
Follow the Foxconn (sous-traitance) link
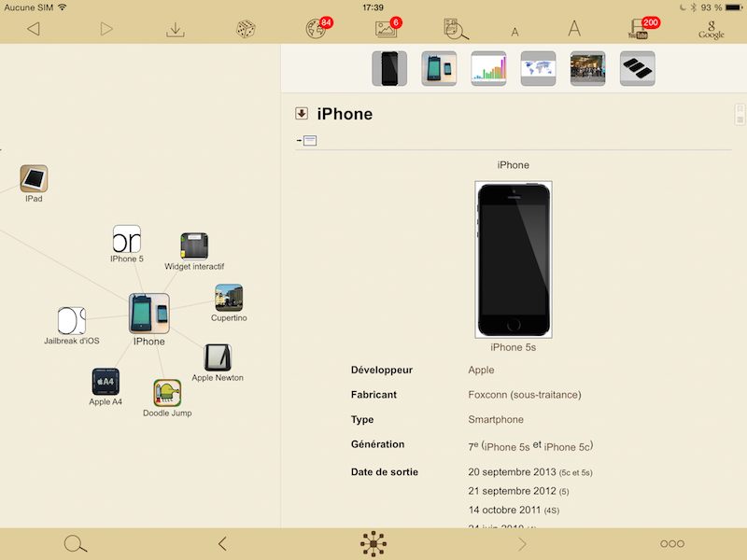tap(525, 395)
